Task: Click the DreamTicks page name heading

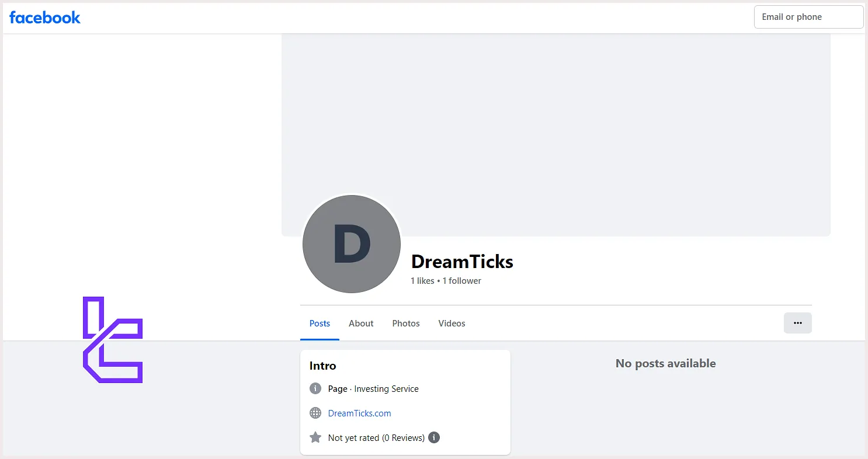Action: [x=462, y=262]
